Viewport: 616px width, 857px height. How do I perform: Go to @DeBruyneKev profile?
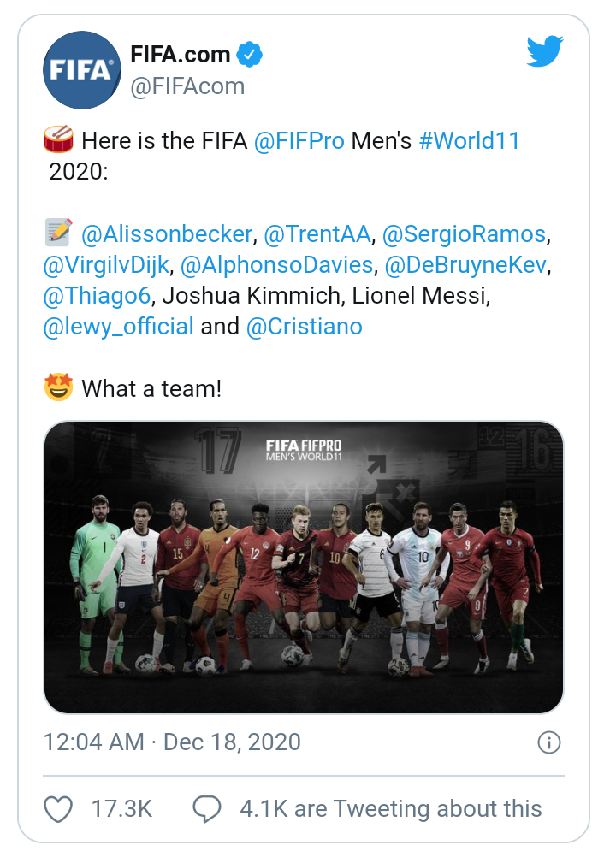(x=465, y=265)
